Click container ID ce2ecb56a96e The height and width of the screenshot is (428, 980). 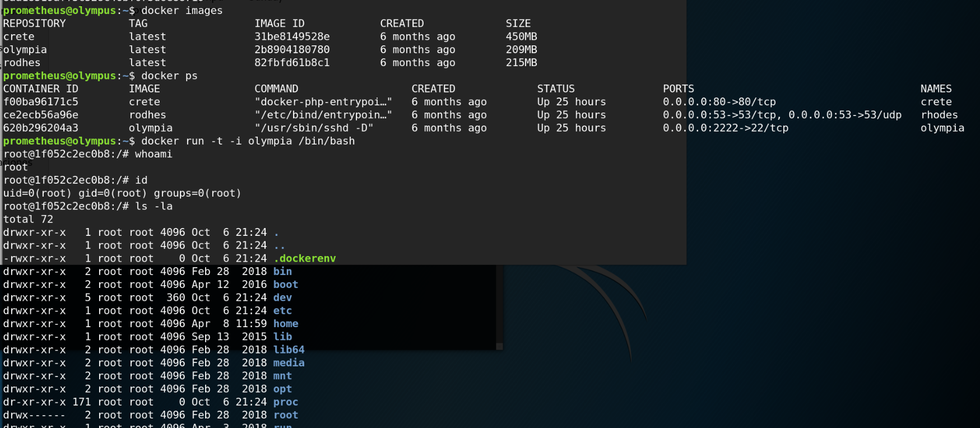coord(40,115)
